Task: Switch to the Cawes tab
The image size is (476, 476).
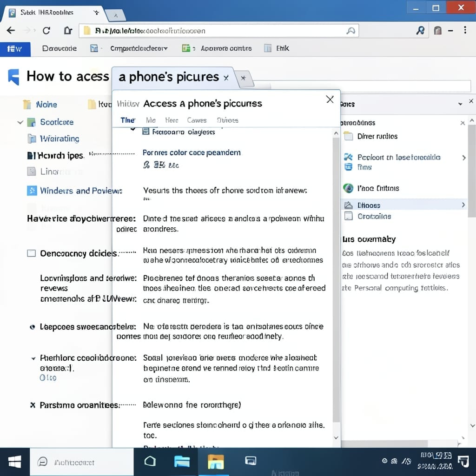Action: 197,120
